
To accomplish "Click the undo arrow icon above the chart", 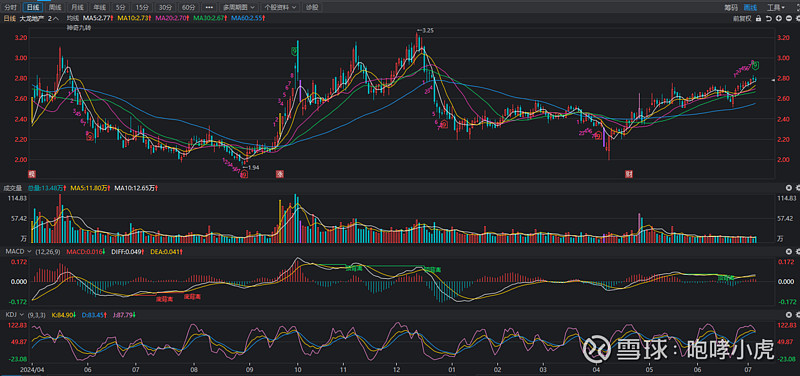I will coord(769,18).
